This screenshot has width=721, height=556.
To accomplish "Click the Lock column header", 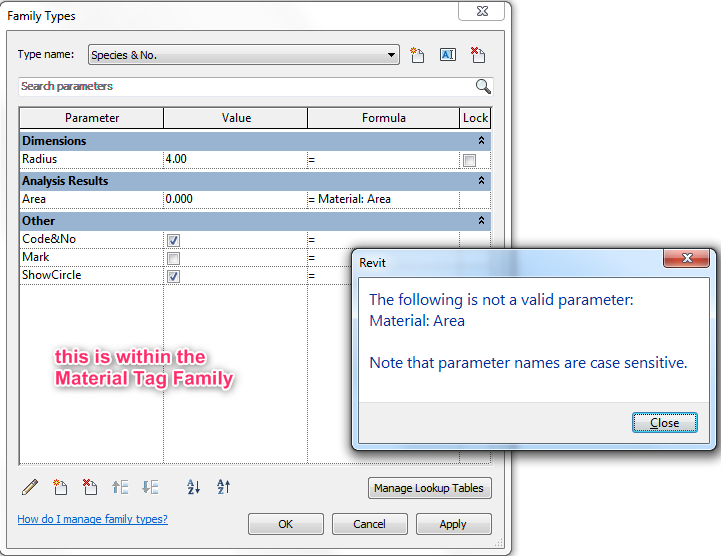I will tap(475, 118).
